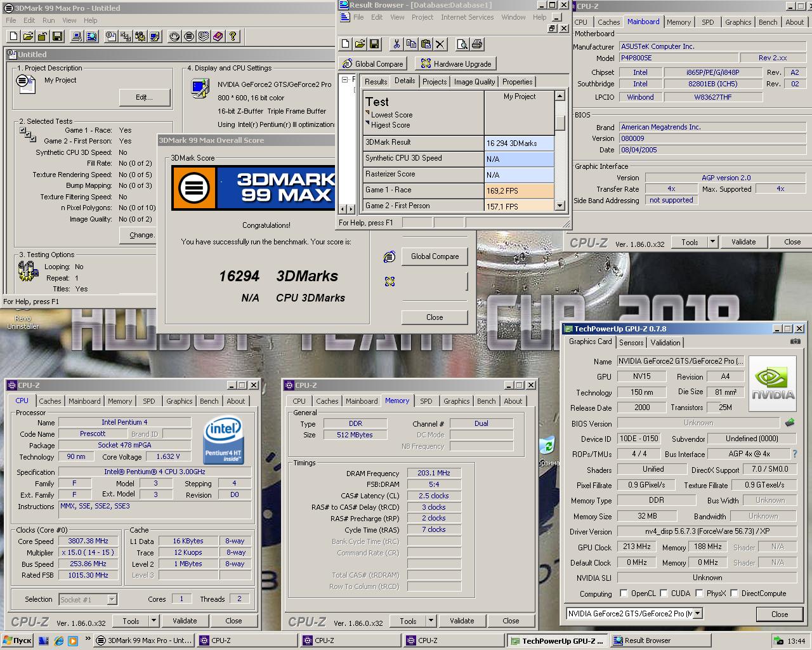Open Tools dropdown arrow in CPU-Z Mainboard window

coord(712,242)
